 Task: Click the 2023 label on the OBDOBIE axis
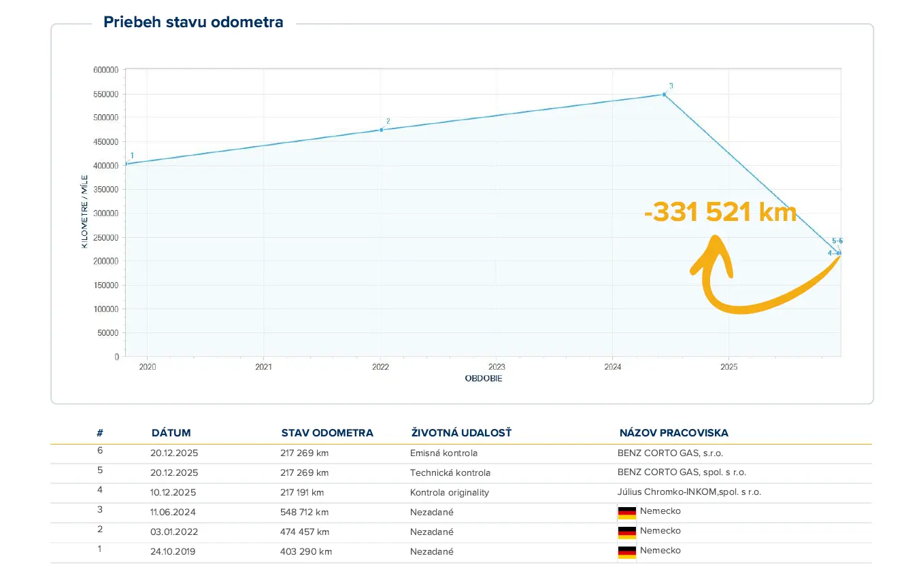tap(497, 367)
